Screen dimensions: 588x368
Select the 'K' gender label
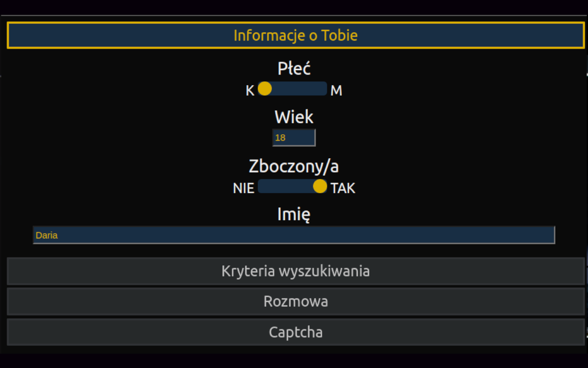250,91
